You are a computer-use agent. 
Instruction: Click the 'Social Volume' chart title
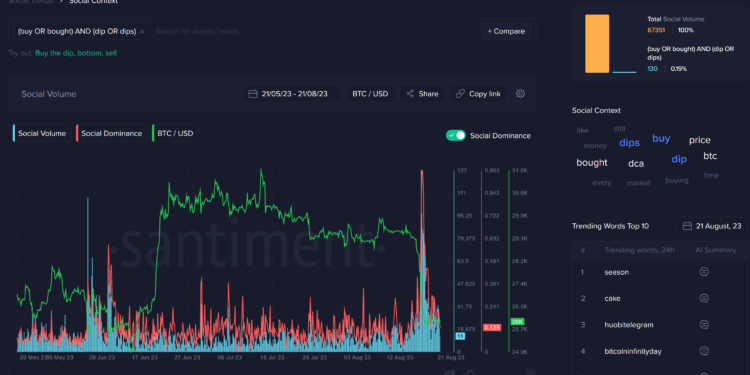click(x=49, y=94)
